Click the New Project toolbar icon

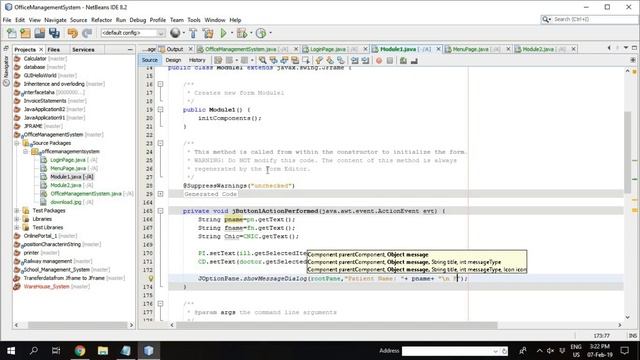pyautogui.click(x=25, y=33)
